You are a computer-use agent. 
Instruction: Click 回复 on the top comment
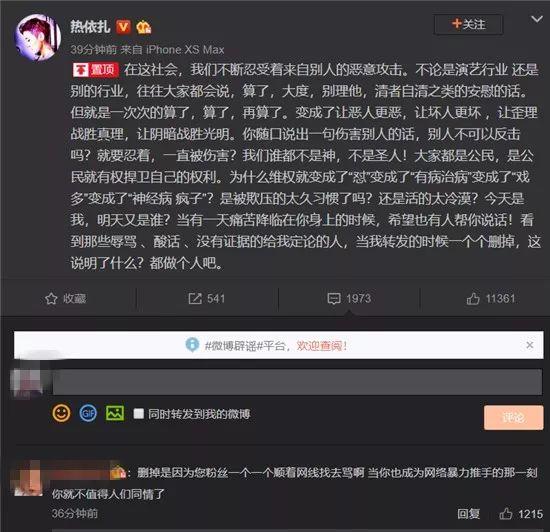(x=468, y=514)
